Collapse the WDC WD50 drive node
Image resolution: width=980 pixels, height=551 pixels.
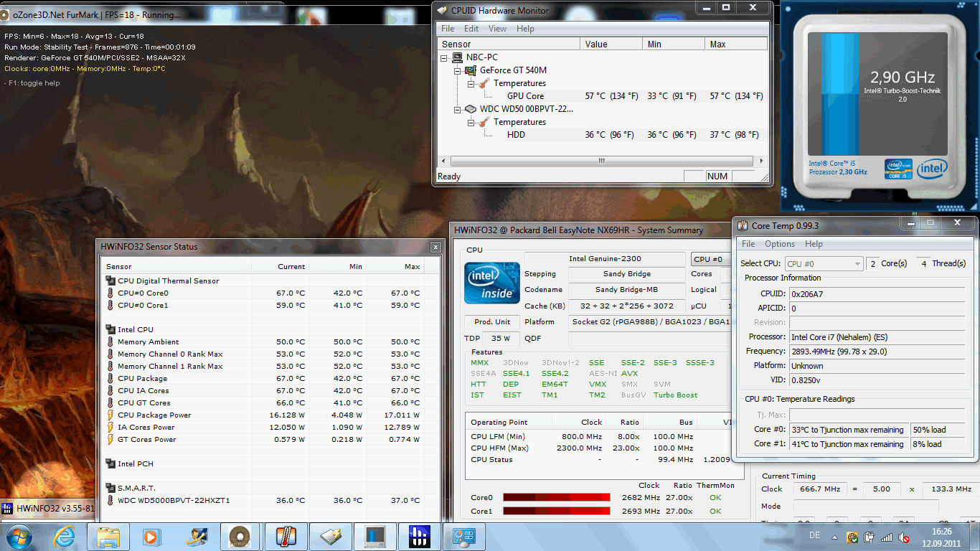(x=458, y=109)
